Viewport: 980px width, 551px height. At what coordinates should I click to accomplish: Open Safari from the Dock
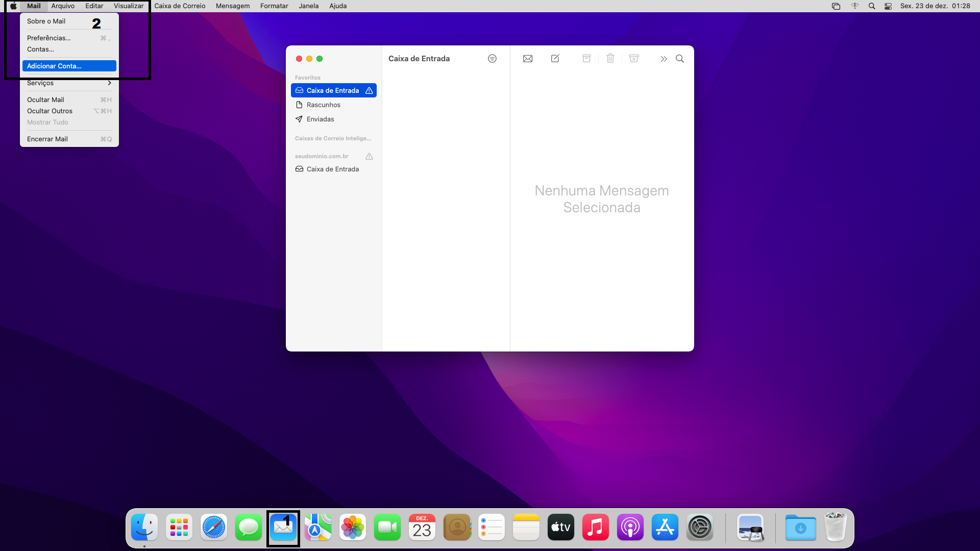click(x=214, y=528)
